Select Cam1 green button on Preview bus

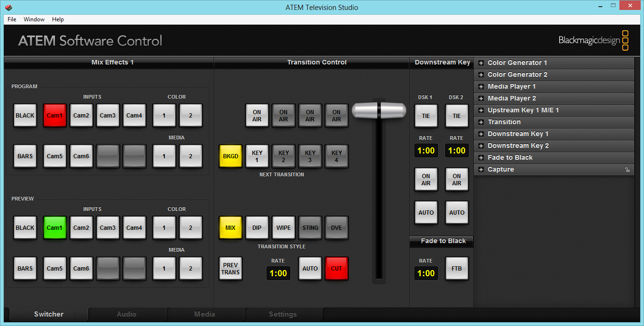pyautogui.click(x=54, y=227)
